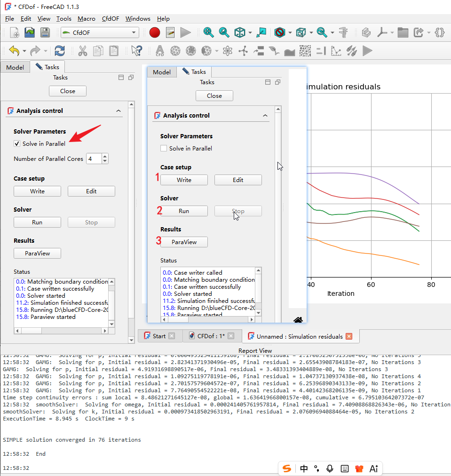Image resolution: width=451 pixels, height=476 pixels.
Task: Open the Help menu
Action: (163, 18)
